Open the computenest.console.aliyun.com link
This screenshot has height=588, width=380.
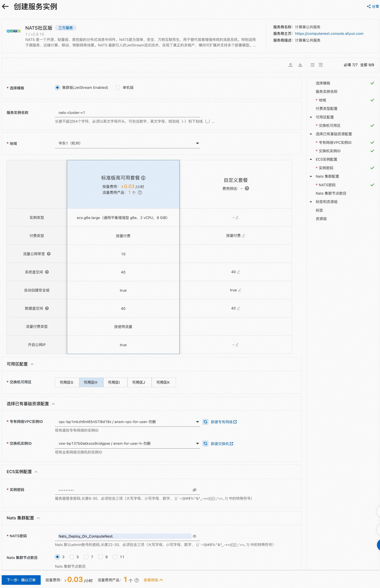click(329, 34)
